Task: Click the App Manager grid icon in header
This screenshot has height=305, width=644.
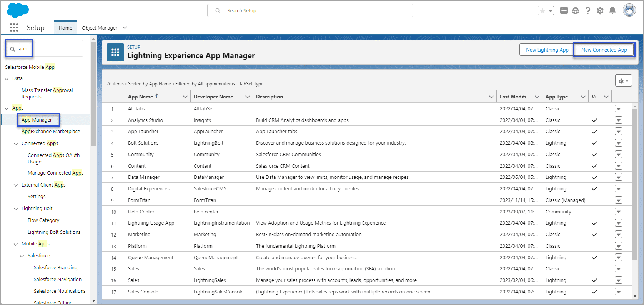Action: pyautogui.click(x=115, y=53)
